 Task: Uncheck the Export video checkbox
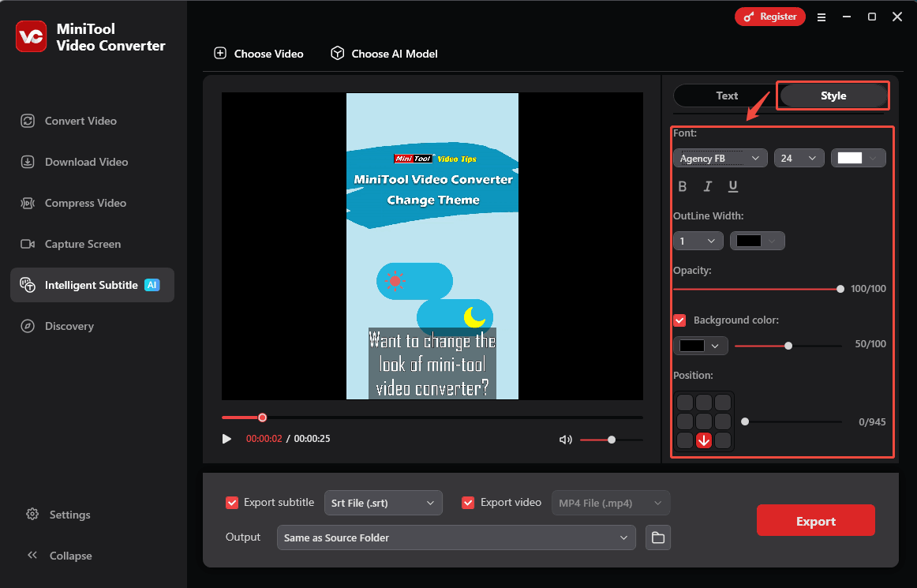(468, 503)
